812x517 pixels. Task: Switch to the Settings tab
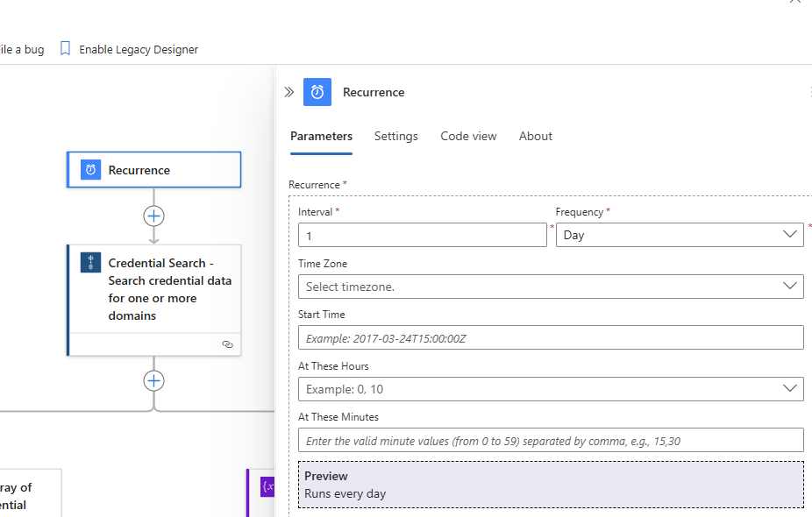[395, 136]
